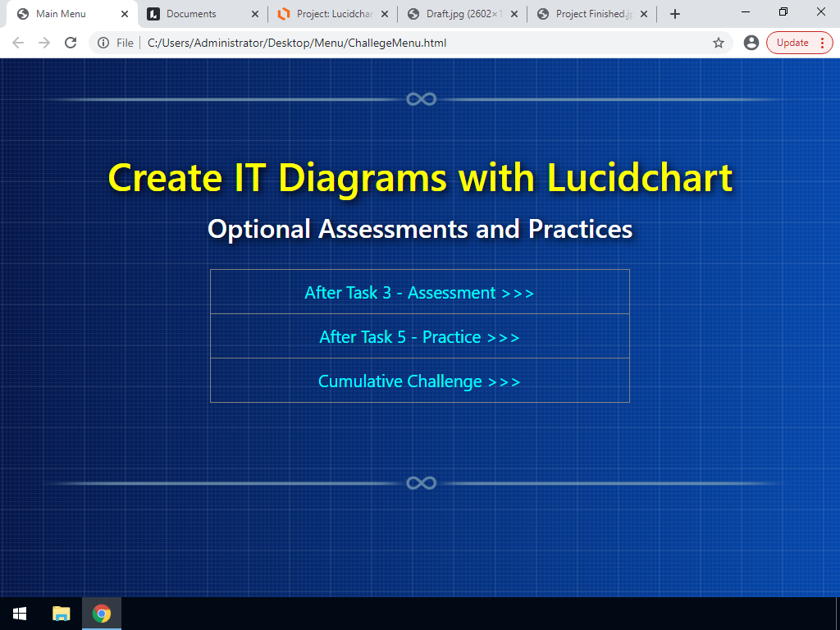Go back to previous page
This screenshot has width=840, height=630.
tap(18, 43)
